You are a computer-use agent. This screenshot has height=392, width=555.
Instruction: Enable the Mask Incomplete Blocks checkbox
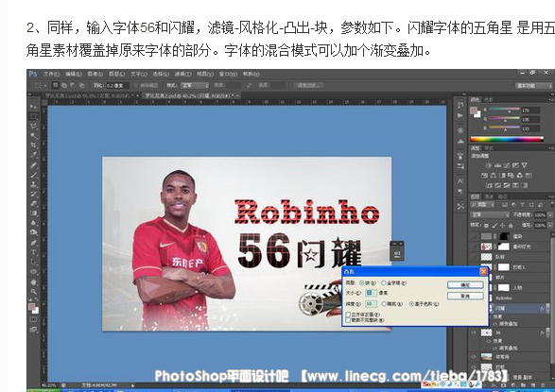[x=348, y=320]
